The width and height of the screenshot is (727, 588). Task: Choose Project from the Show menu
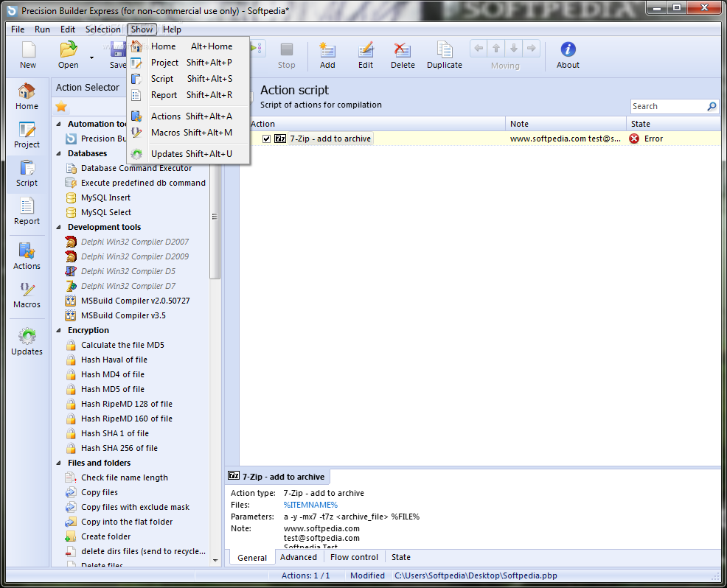(188, 63)
